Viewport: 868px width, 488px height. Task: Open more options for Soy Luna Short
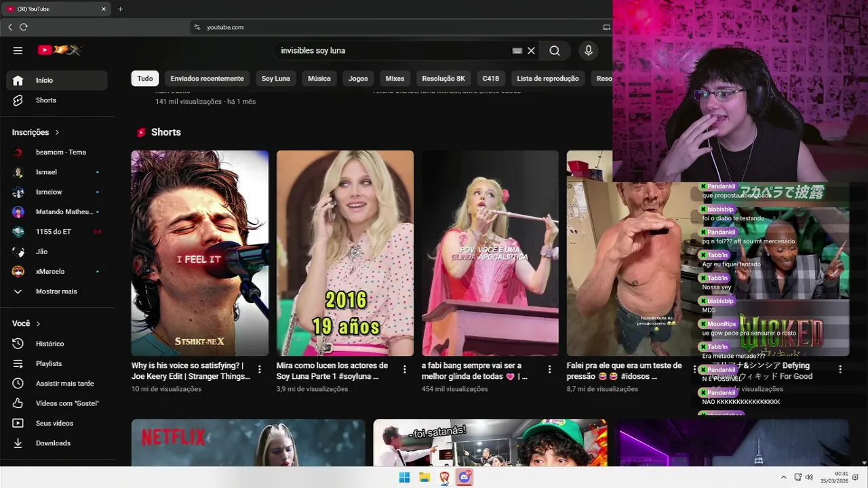pyautogui.click(x=405, y=369)
